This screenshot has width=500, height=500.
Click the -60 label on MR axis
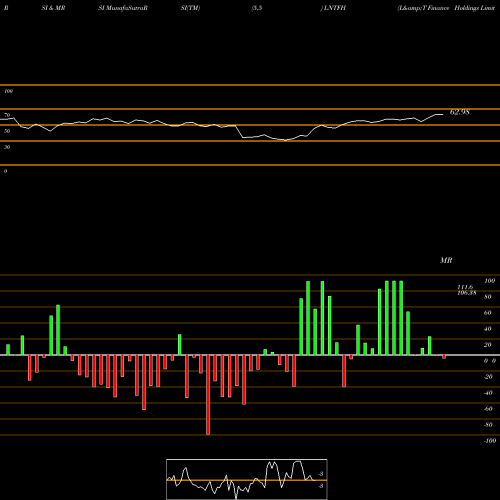(x=488, y=409)
